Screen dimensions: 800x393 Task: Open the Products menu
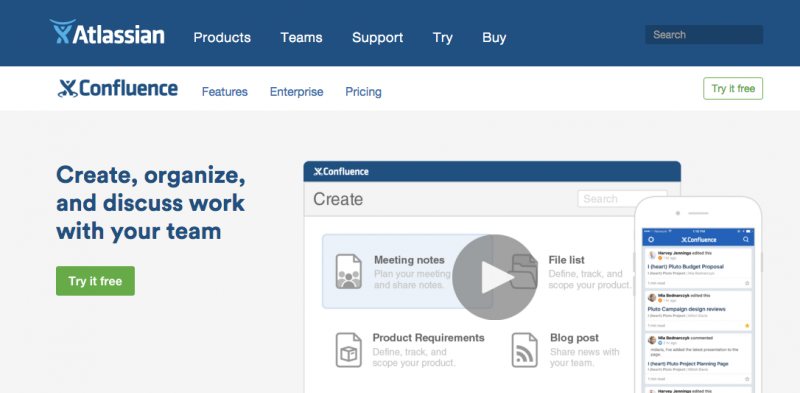[x=222, y=38]
